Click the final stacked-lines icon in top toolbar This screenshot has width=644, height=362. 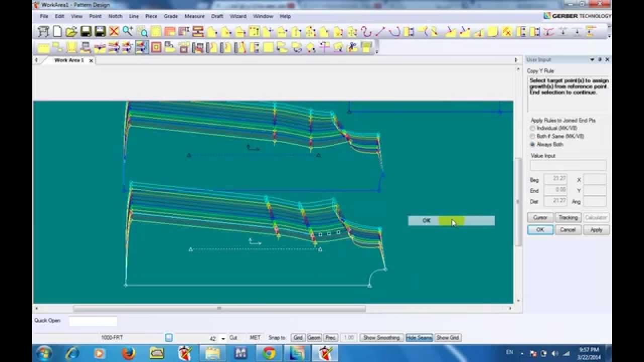pos(591,32)
